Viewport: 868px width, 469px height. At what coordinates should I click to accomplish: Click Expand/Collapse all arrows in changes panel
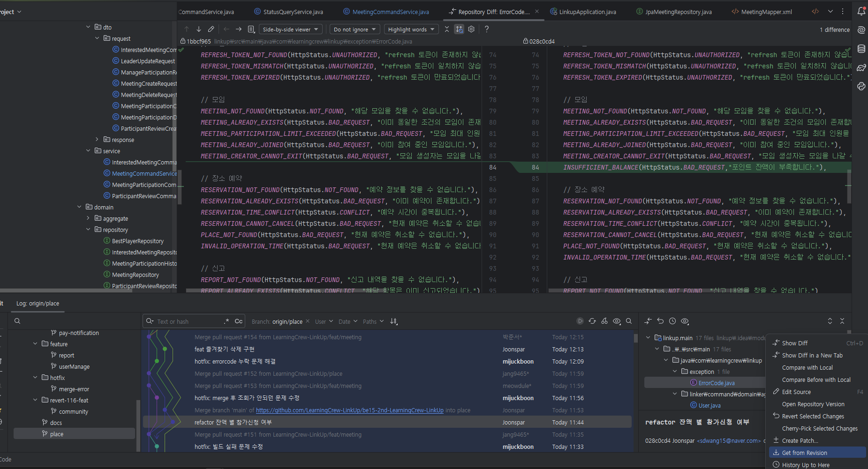pos(830,321)
